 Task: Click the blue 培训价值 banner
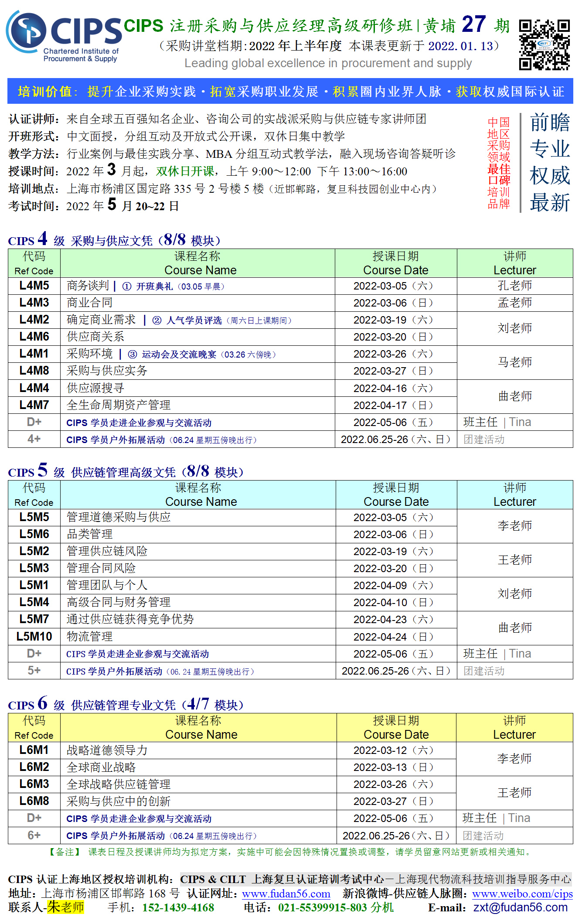click(290, 91)
